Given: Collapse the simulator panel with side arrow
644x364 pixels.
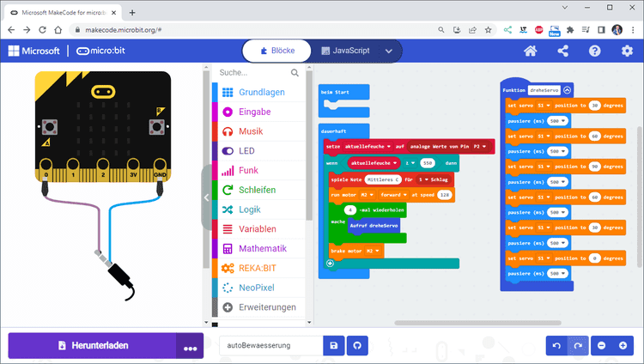Looking at the screenshot, I should (x=206, y=197).
